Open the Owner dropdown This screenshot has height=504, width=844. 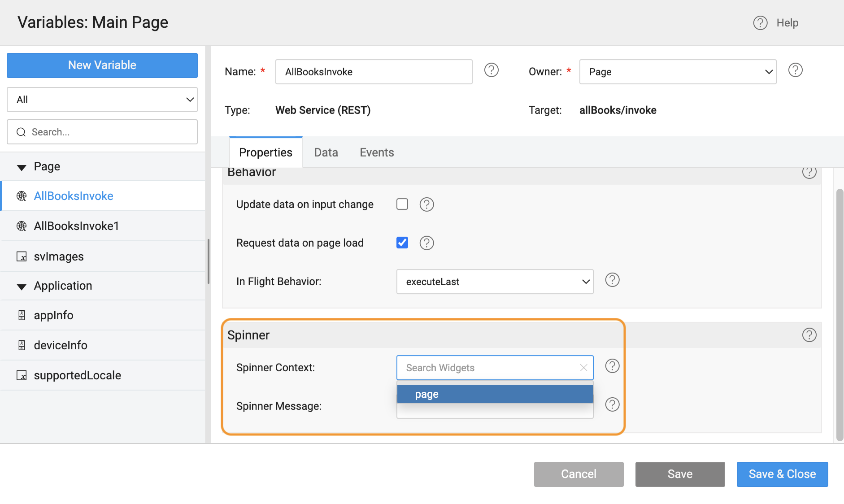(768, 71)
